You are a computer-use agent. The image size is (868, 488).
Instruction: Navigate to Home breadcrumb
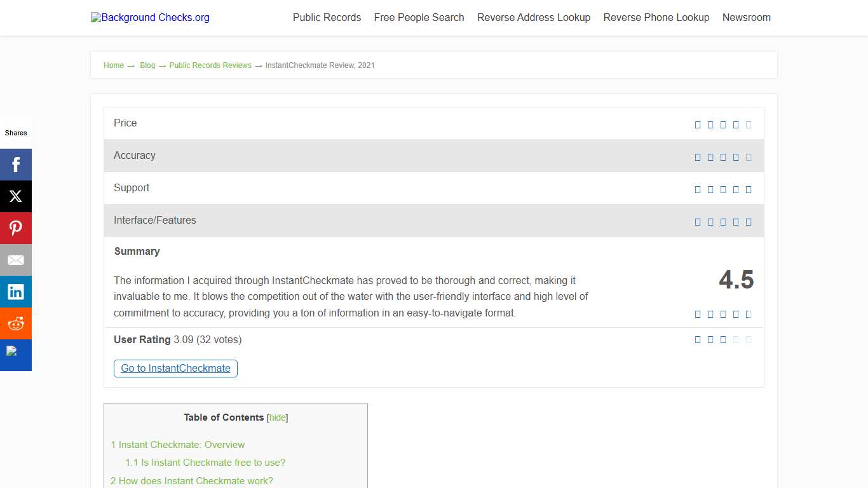114,65
